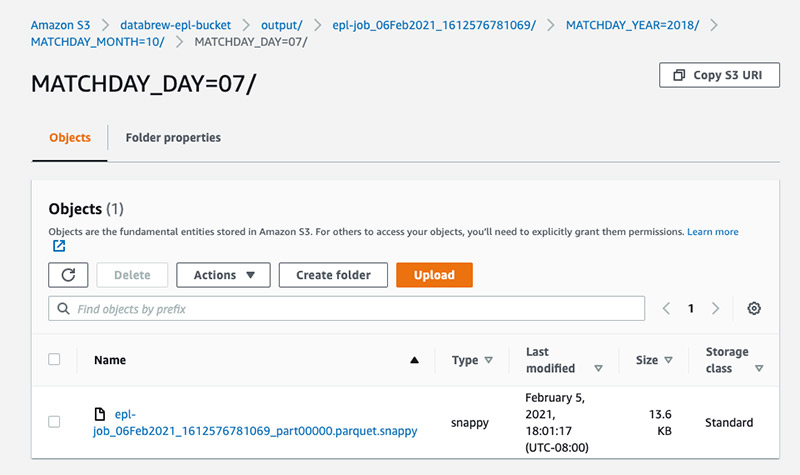Click the copy icon in Copy S3 URI
The height and width of the screenshot is (475, 800).
[x=679, y=75]
